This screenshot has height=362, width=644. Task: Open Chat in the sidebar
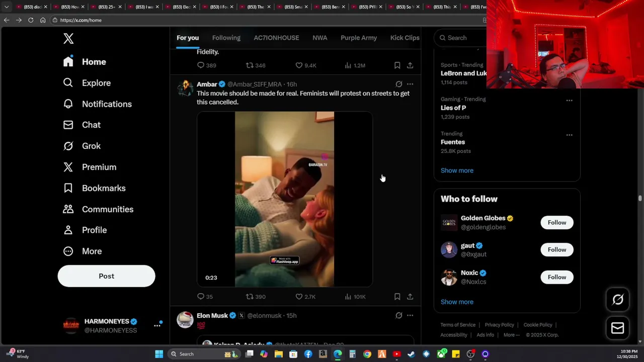pos(82,125)
